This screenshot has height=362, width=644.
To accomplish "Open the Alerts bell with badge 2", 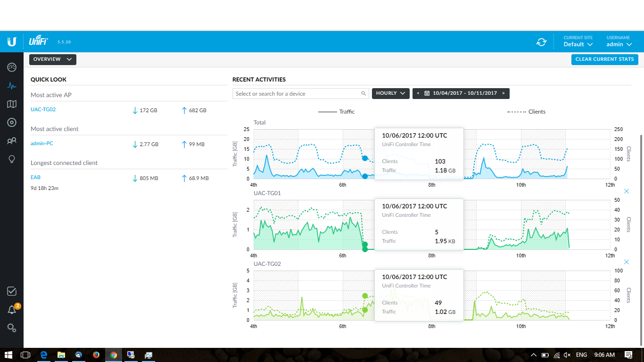I will point(12,309).
